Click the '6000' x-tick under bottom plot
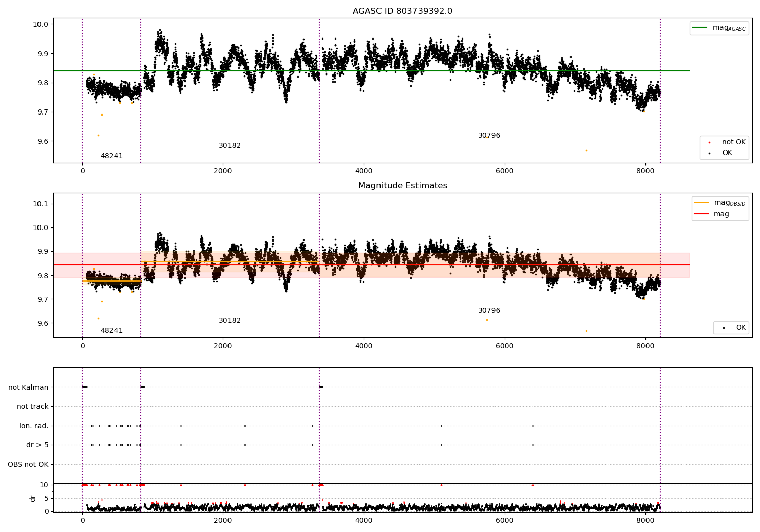 pyautogui.click(x=505, y=521)
